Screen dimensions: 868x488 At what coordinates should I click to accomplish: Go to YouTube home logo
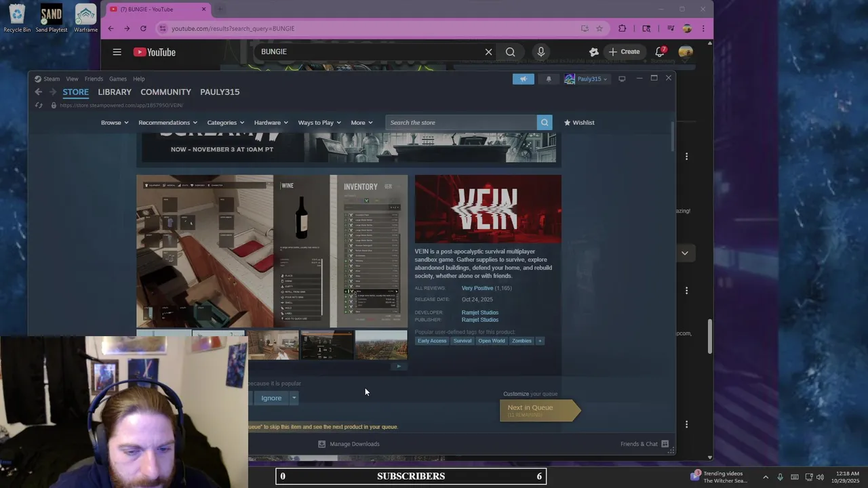click(x=155, y=52)
